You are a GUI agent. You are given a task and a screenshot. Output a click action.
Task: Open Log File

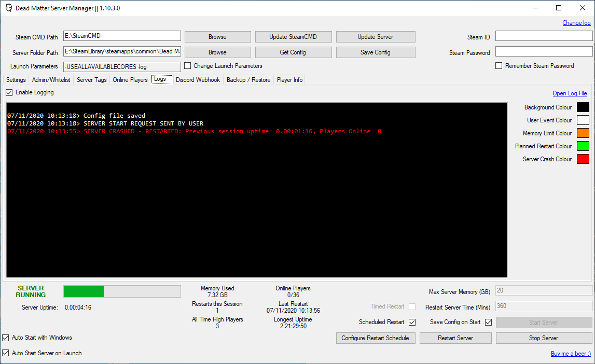click(570, 93)
